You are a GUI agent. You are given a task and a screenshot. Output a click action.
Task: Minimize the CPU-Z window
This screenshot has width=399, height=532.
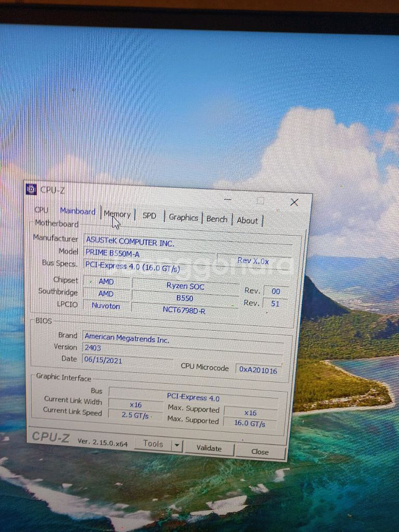click(x=228, y=199)
